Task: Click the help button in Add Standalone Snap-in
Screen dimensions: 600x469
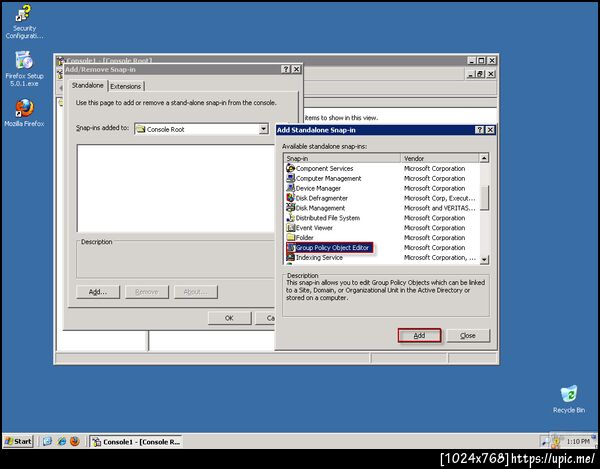Action: point(479,130)
